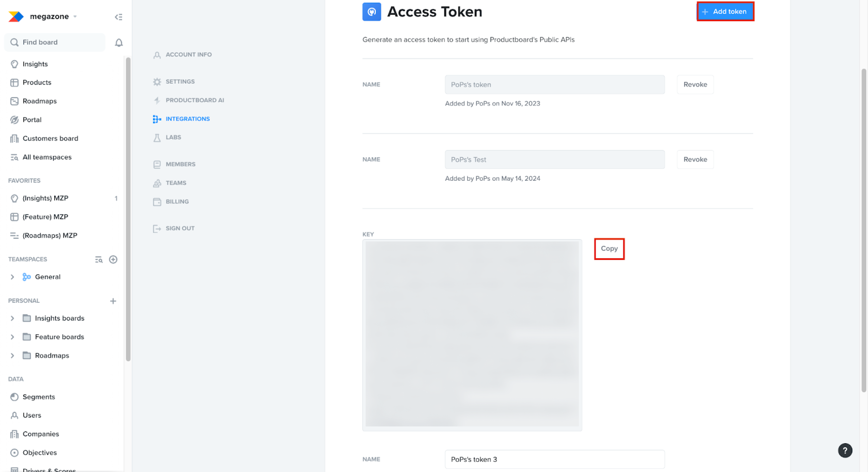Expand the Feature boards folder
Viewport: 868px width, 472px height.
pyautogui.click(x=12, y=337)
